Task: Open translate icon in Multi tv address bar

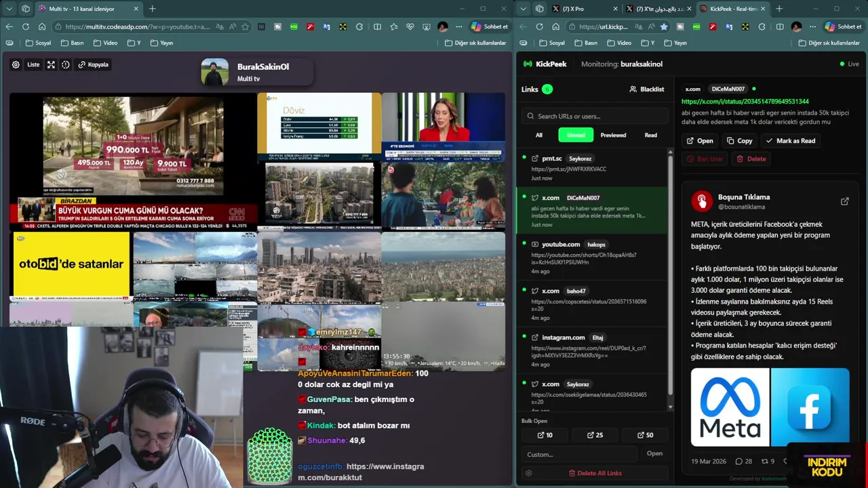Action: (220, 26)
